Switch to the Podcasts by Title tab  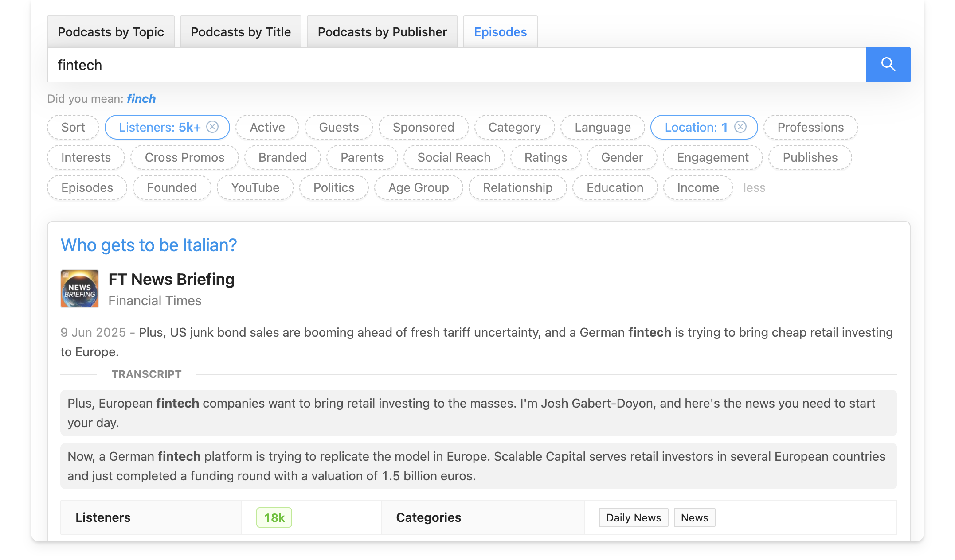(x=240, y=31)
